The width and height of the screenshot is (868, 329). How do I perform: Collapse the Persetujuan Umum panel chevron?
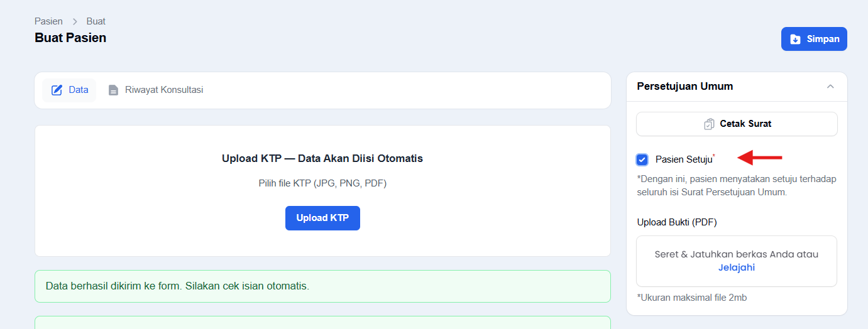coord(830,86)
